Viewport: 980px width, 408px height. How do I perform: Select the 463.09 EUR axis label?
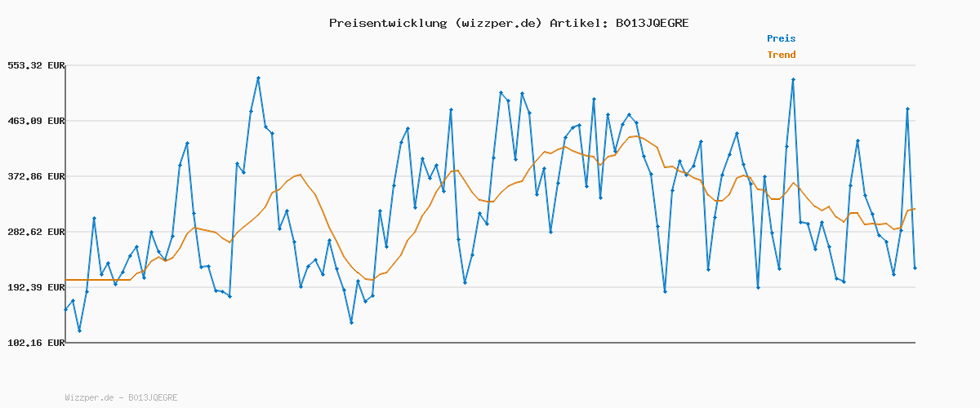[x=36, y=121]
